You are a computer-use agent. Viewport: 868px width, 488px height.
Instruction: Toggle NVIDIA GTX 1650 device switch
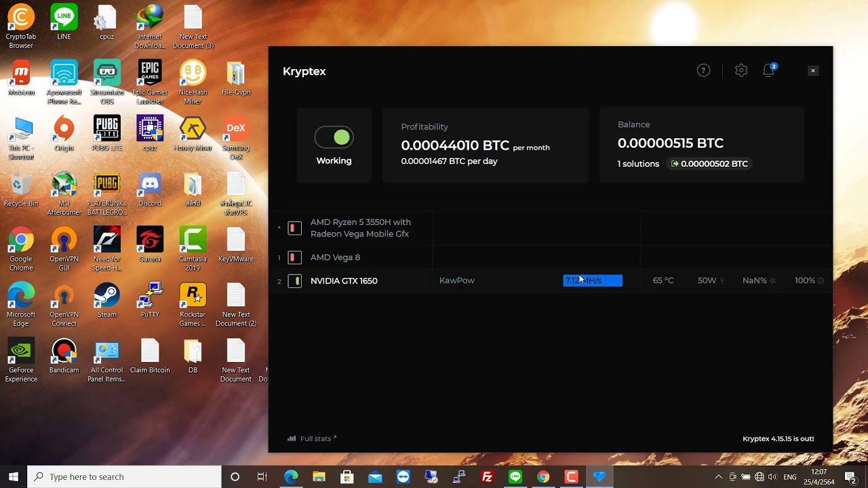pyautogui.click(x=294, y=281)
